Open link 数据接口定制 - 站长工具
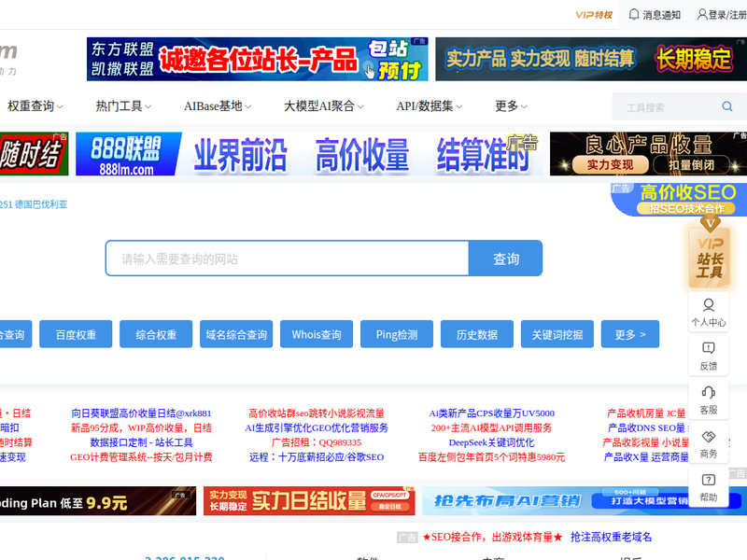 click(x=141, y=442)
